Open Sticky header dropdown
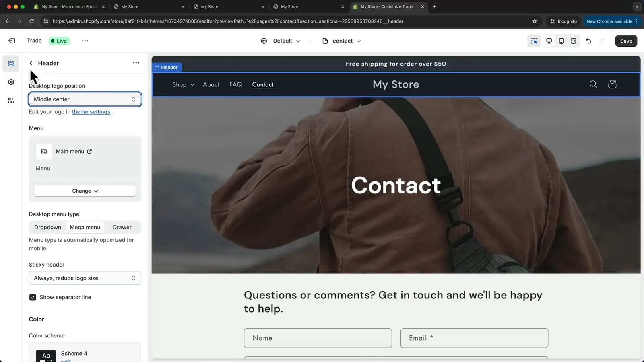The height and width of the screenshot is (362, 644). pyautogui.click(x=85, y=278)
